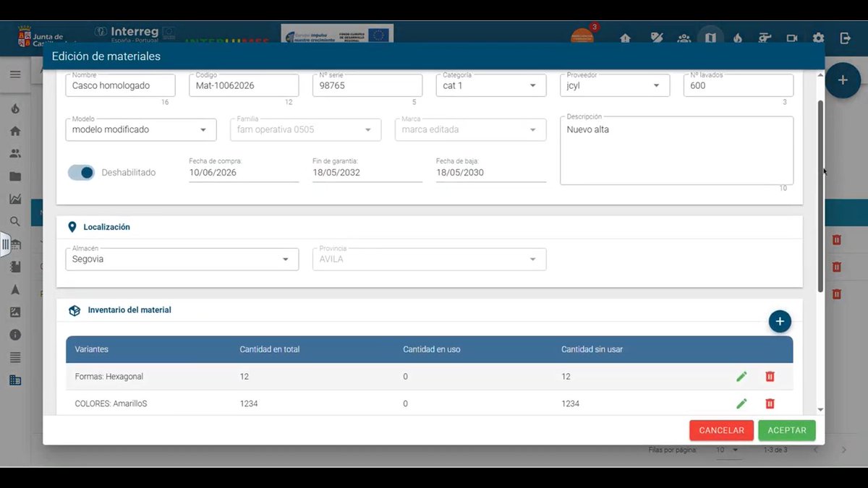Toggle the Deshabilitado switch
The image size is (868, 488).
click(x=81, y=172)
